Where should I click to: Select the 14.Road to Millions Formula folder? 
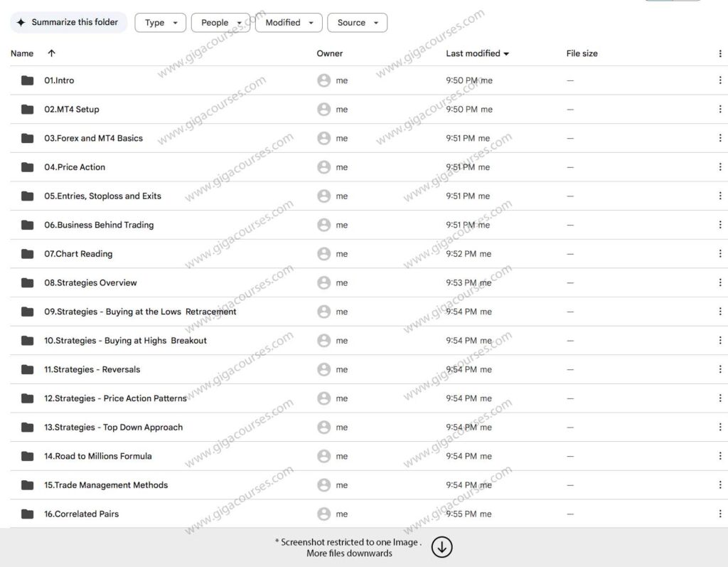(98, 456)
